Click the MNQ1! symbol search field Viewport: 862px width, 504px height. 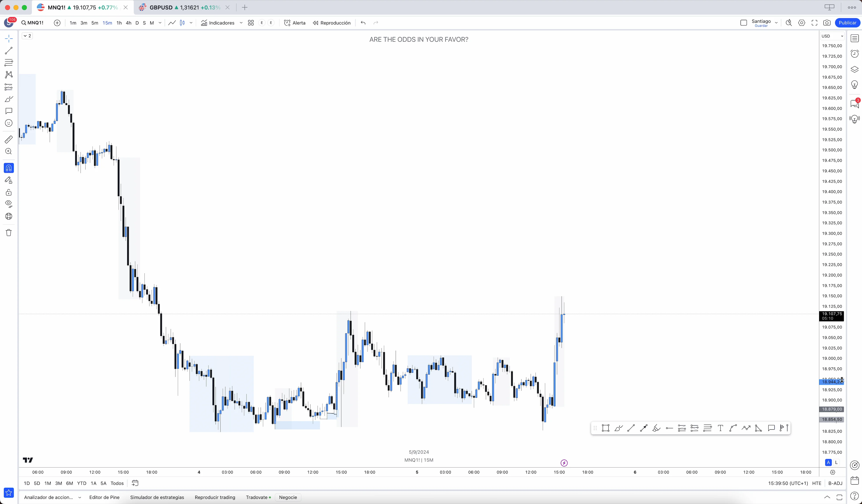[x=33, y=23]
